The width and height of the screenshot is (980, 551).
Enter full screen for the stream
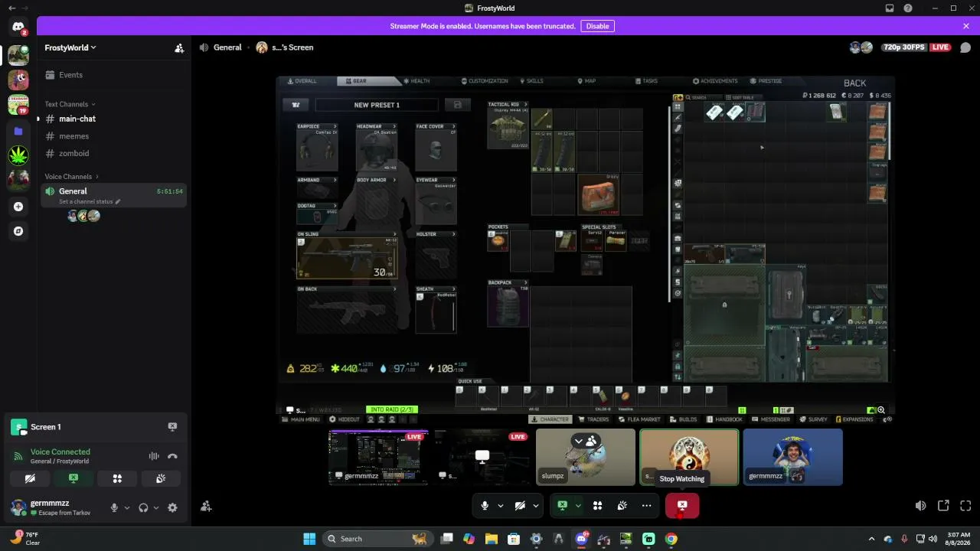pyautogui.click(x=965, y=506)
